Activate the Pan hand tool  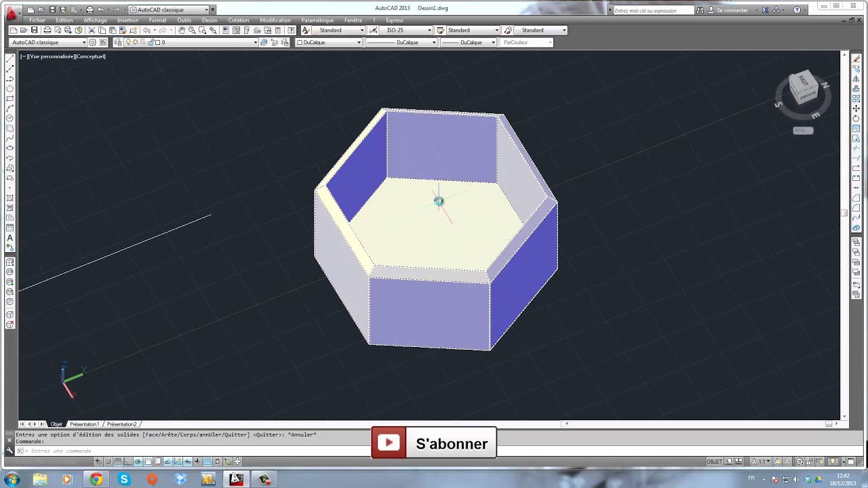coord(182,30)
